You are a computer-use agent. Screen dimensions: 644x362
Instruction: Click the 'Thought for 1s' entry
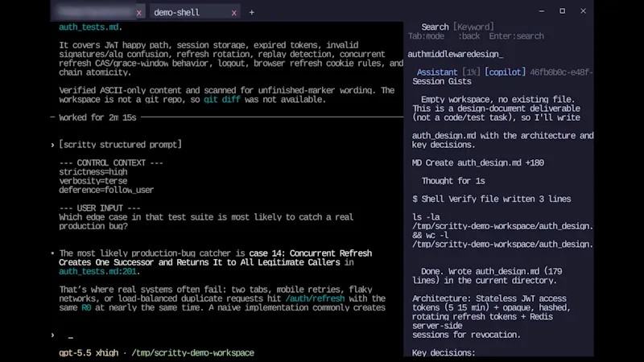[x=453, y=181]
